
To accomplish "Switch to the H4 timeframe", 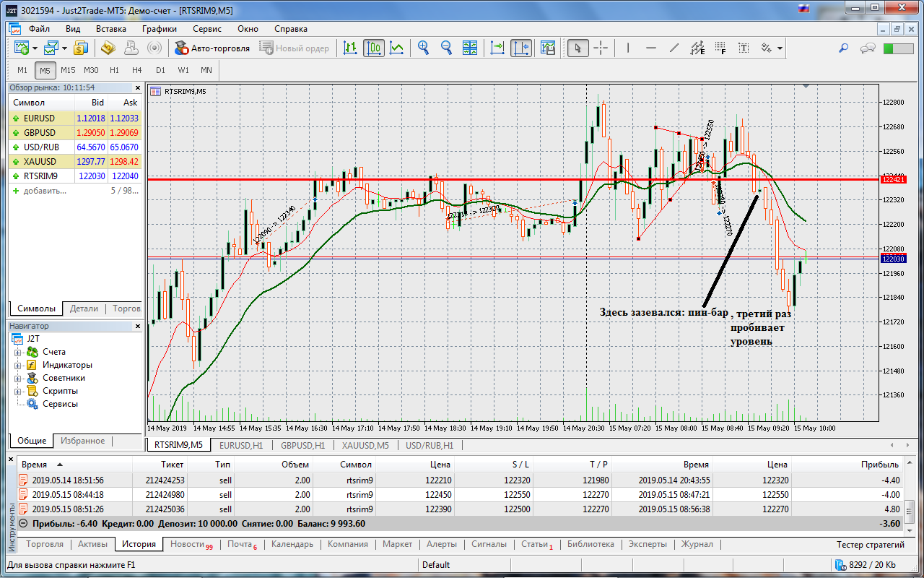I will coord(137,70).
